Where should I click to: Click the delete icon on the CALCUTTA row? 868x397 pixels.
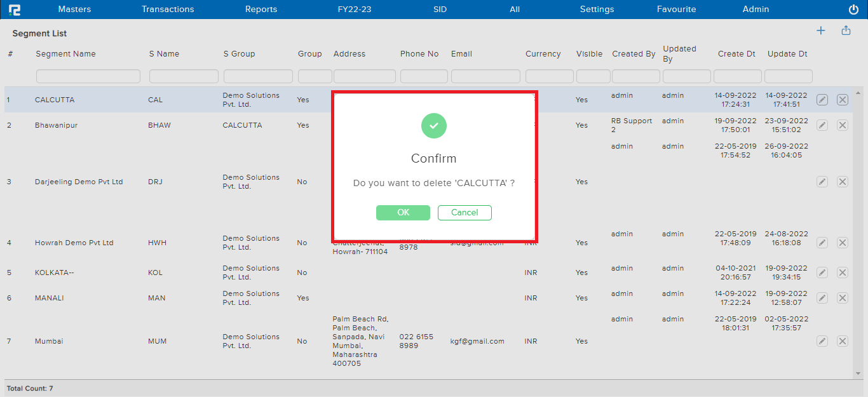tap(842, 99)
